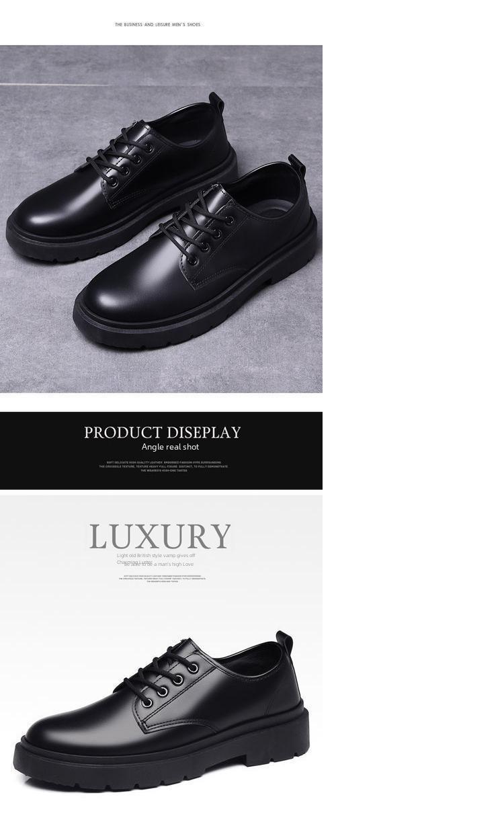Select the "be able to be a man's high Love" text
Screen dimensions: 504x836
pyautogui.click(x=159, y=565)
